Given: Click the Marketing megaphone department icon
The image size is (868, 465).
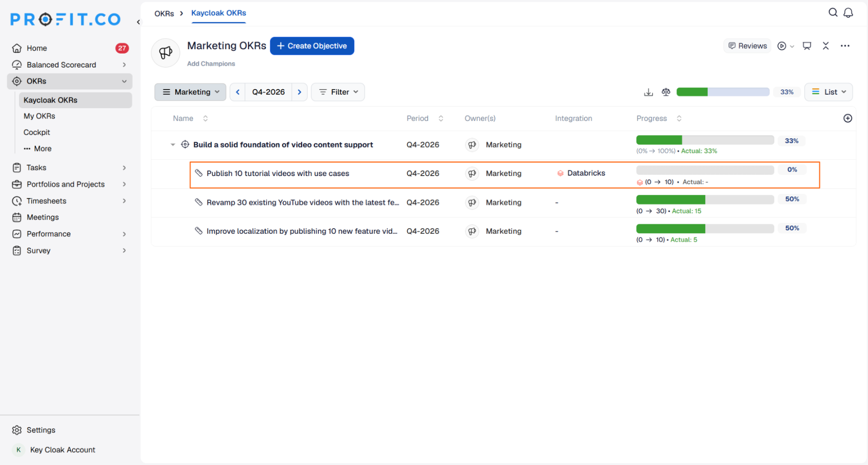Looking at the screenshot, I should pyautogui.click(x=165, y=53).
